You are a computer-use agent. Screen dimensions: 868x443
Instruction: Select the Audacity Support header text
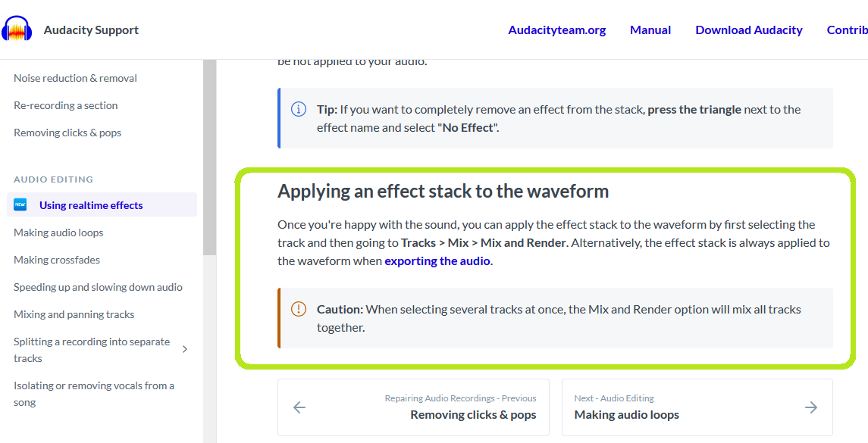pos(91,30)
